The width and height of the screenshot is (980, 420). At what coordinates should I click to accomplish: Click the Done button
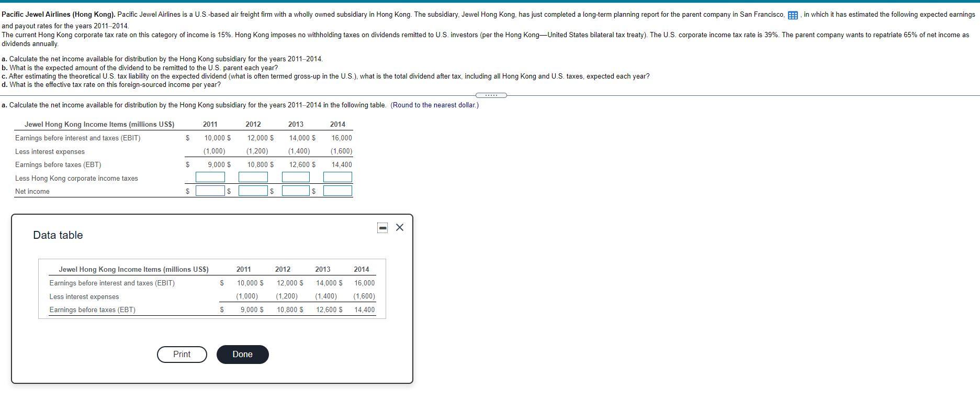click(x=243, y=355)
